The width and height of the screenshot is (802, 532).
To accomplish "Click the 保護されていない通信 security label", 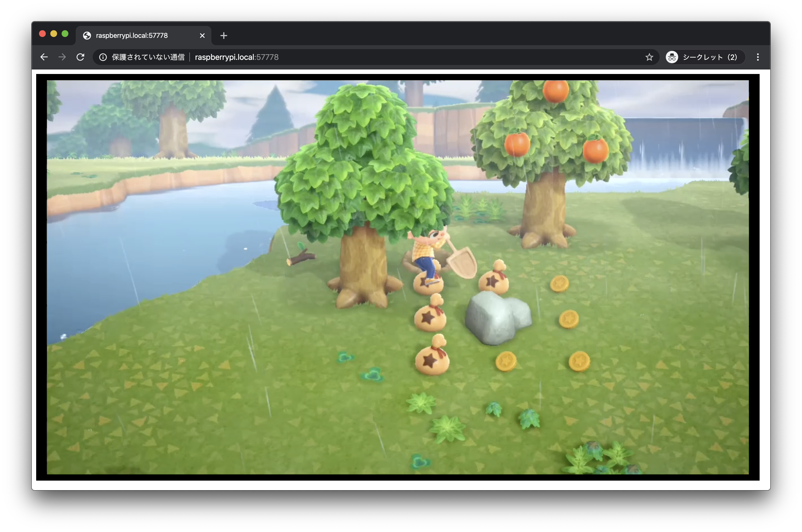I will 148,57.
